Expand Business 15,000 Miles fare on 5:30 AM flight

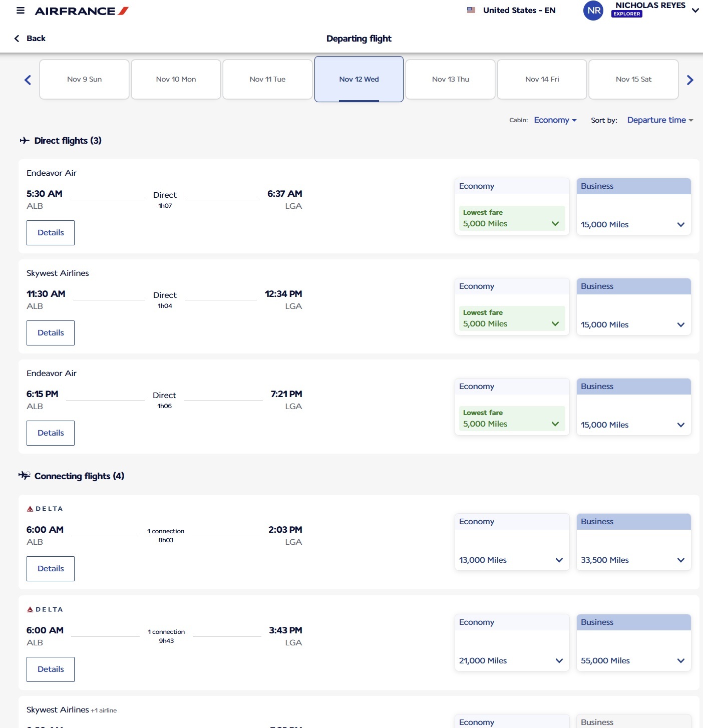point(633,224)
